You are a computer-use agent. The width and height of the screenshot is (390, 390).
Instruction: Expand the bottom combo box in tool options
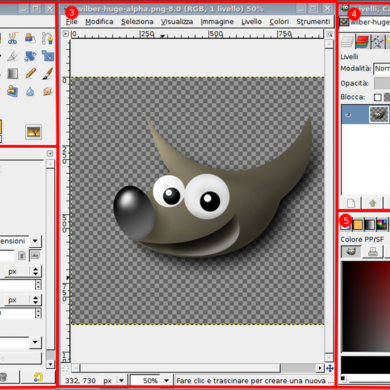click(x=35, y=342)
